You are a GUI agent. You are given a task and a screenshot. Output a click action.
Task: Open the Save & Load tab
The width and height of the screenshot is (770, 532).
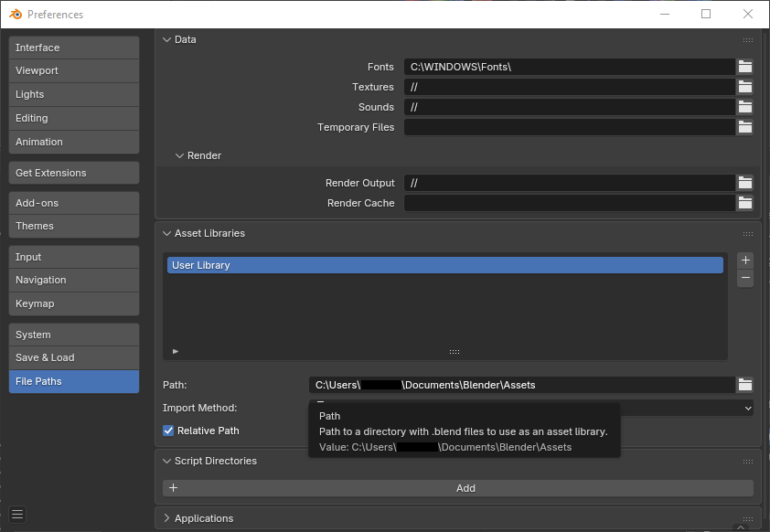tap(74, 357)
